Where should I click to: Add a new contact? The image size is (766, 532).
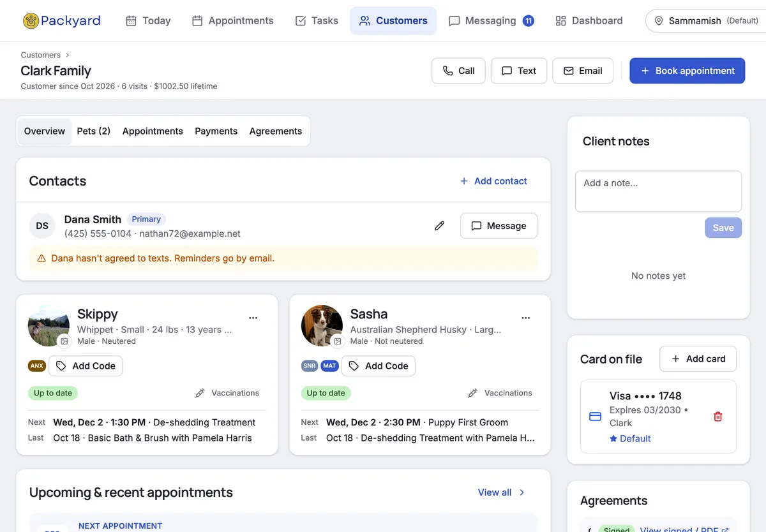tap(493, 181)
